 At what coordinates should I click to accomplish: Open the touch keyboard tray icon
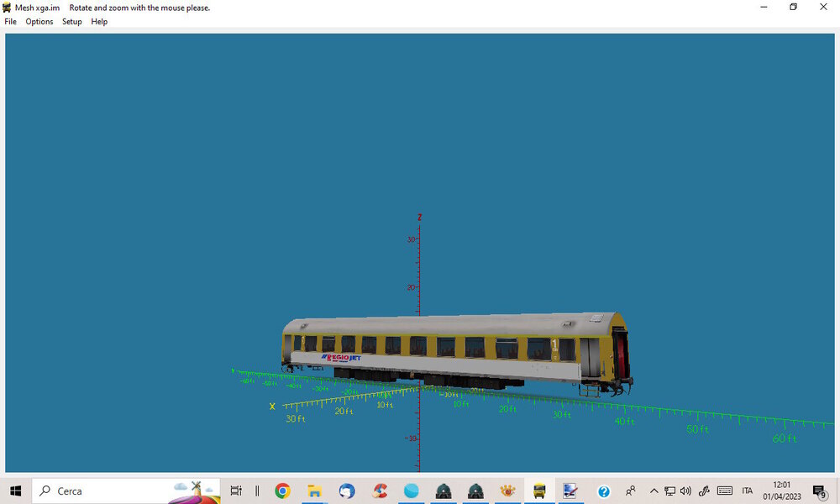tap(725, 491)
